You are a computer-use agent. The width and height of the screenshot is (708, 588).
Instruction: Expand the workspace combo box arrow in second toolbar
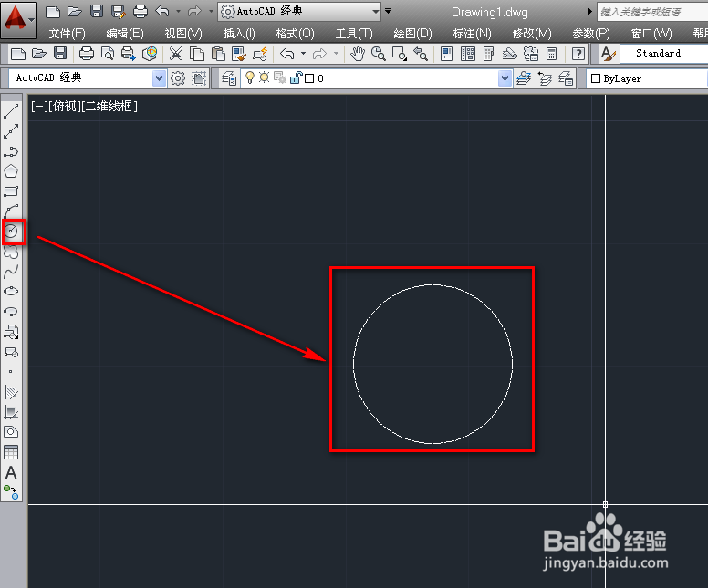coord(159,78)
